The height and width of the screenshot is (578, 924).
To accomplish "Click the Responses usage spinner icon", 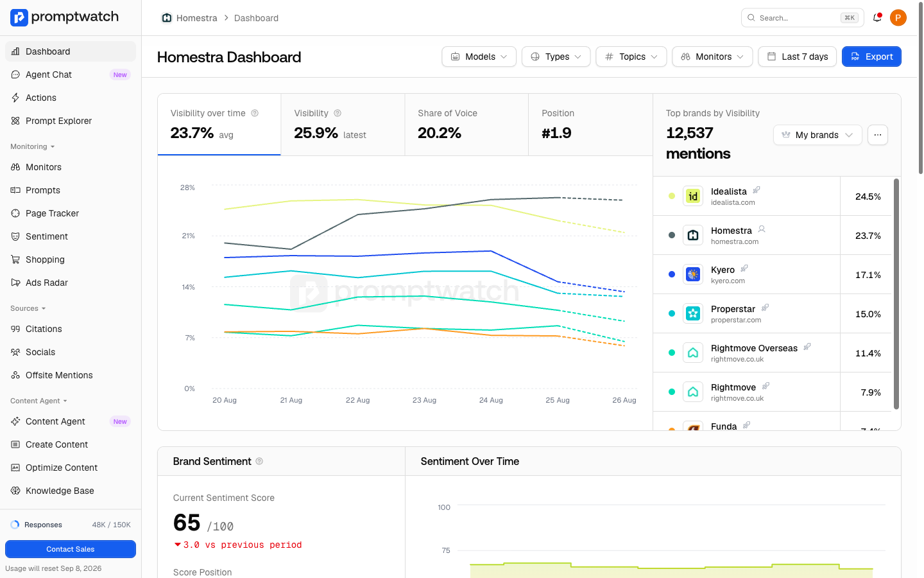I will pos(15,525).
